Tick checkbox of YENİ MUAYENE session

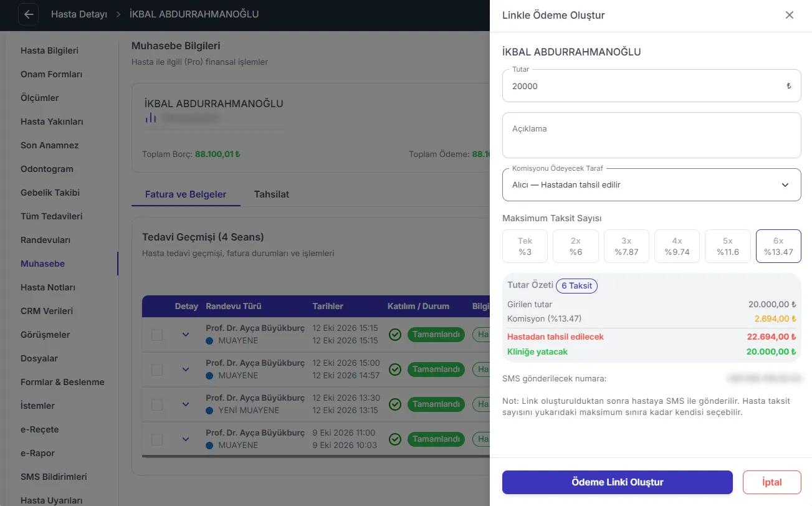pyautogui.click(x=157, y=404)
